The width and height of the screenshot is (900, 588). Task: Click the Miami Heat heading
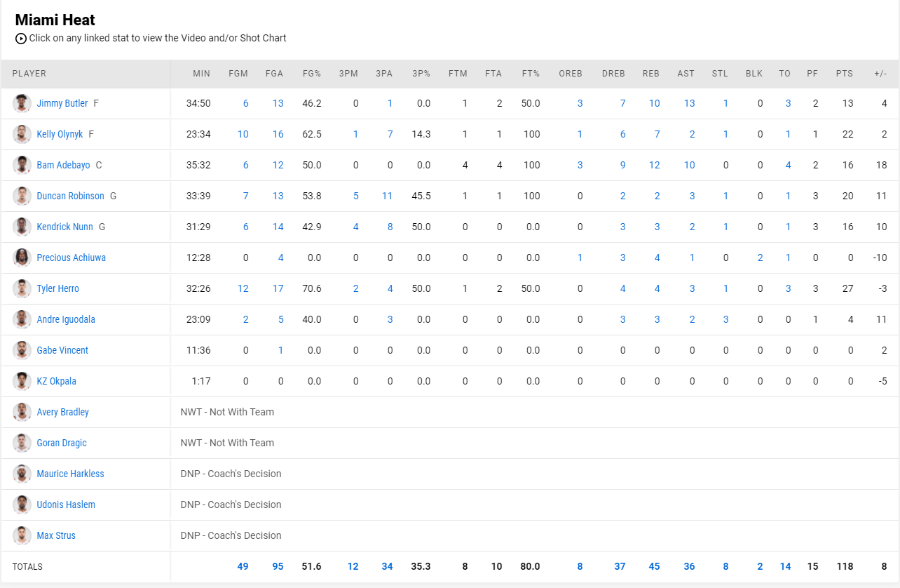click(55, 20)
